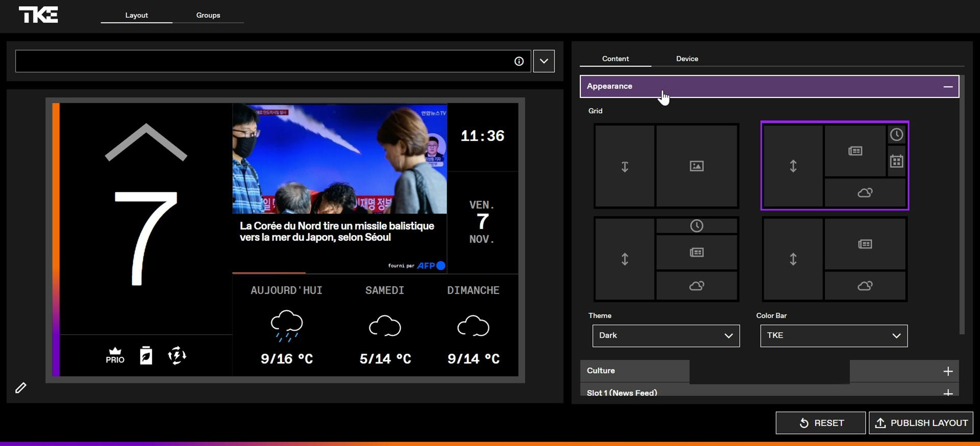980x446 pixels.
Task: Collapse the Appearance section
Action: tap(947, 87)
